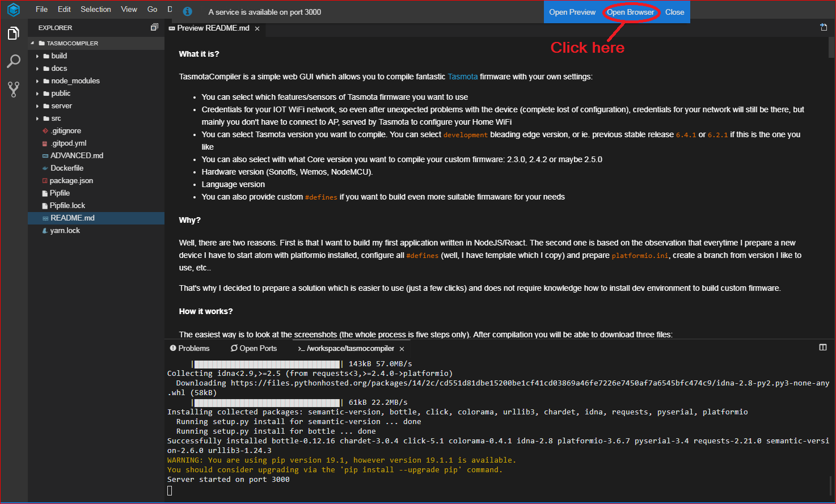Click the EXPLORER panel title
This screenshot has width=836, height=504.
pyautogui.click(x=55, y=28)
